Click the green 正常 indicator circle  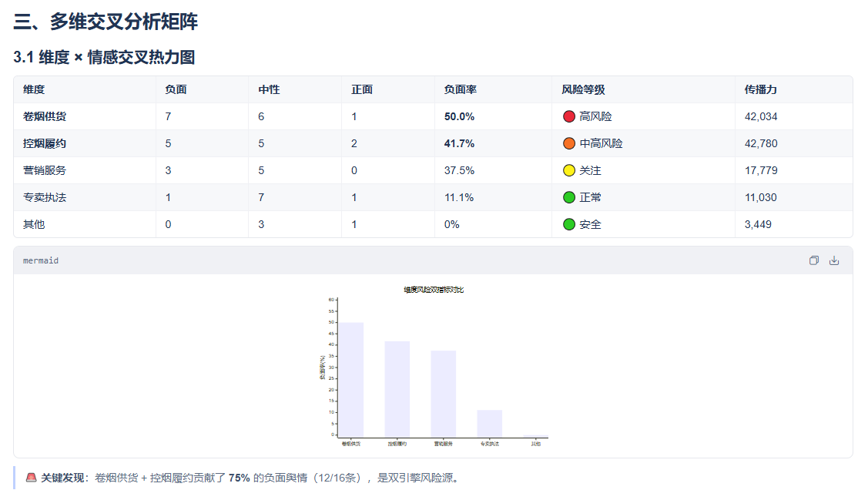[569, 197]
